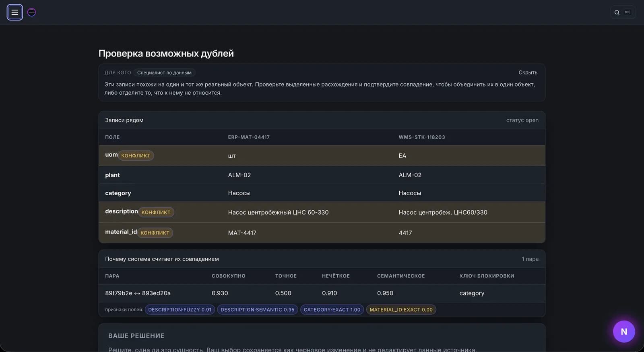644x352 pixels.
Task: Click the НЕЧЁТКОЕ column header
Action: pos(336,276)
